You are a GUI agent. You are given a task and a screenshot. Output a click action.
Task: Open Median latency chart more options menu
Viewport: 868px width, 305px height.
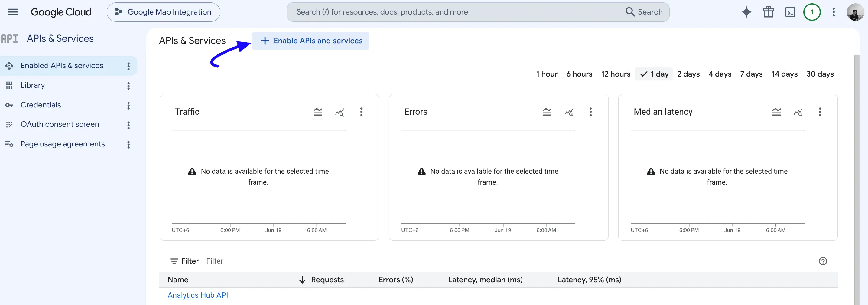(x=820, y=112)
